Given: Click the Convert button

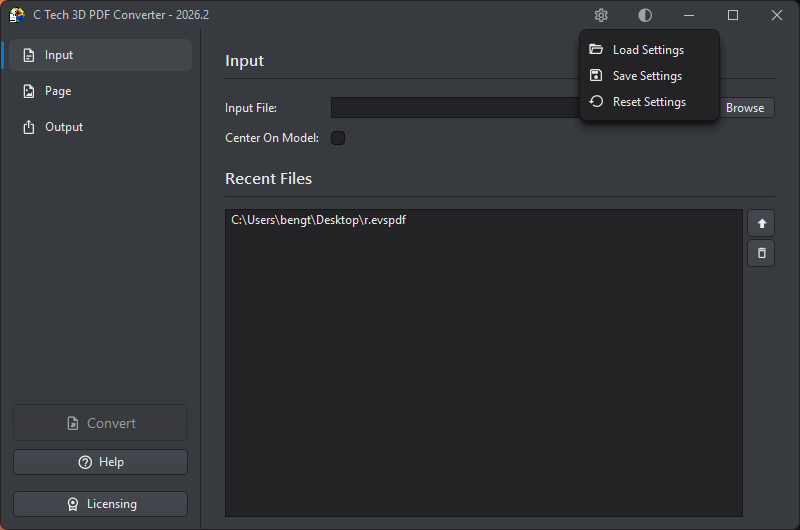Looking at the screenshot, I should 100,423.
